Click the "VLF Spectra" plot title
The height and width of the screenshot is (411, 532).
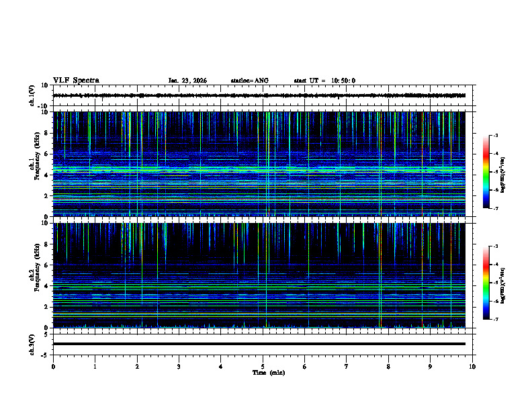coord(76,81)
